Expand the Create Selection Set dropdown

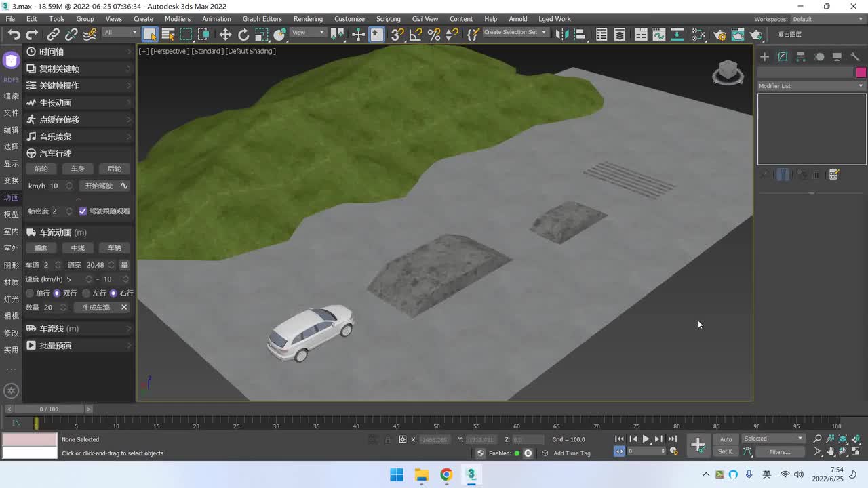click(515, 33)
